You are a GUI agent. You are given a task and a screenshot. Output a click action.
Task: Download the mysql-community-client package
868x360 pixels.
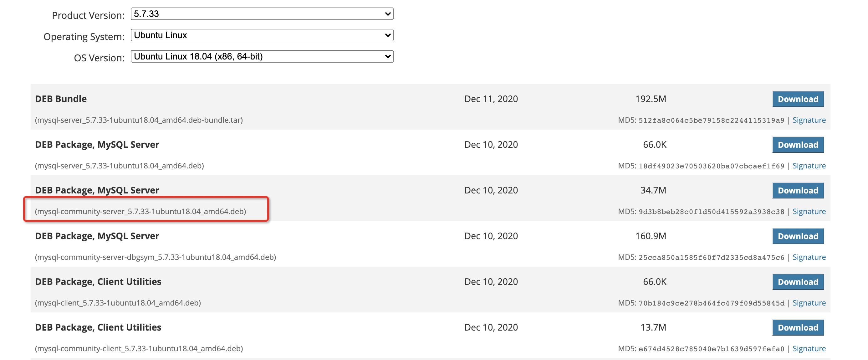[798, 327]
